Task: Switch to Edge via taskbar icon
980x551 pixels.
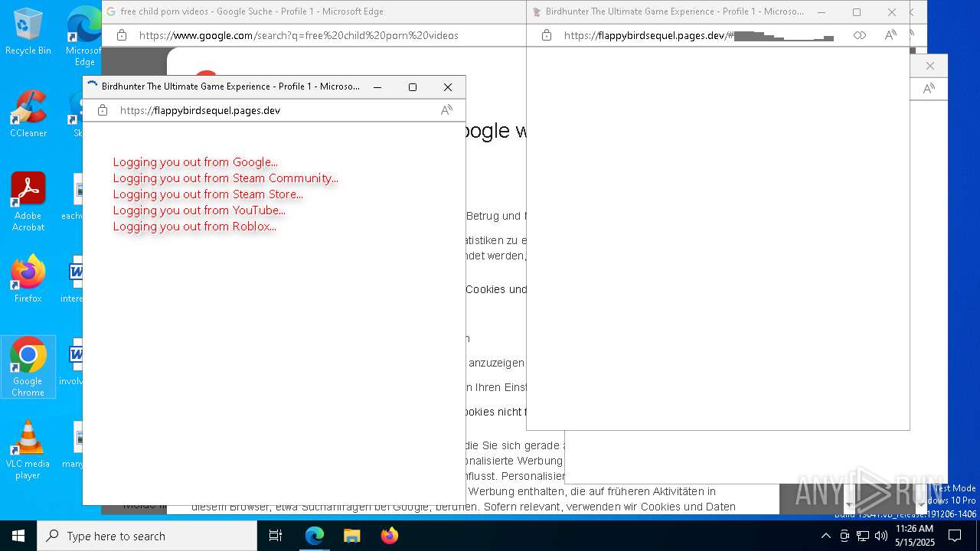Action: [x=315, y=536]
